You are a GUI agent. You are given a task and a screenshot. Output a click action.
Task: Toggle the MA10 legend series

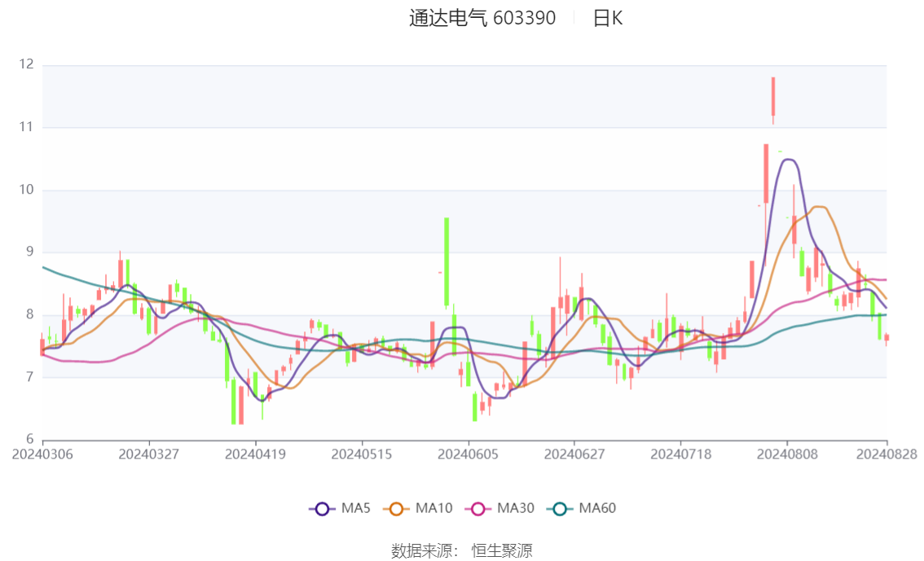click(x=418, y=508)
